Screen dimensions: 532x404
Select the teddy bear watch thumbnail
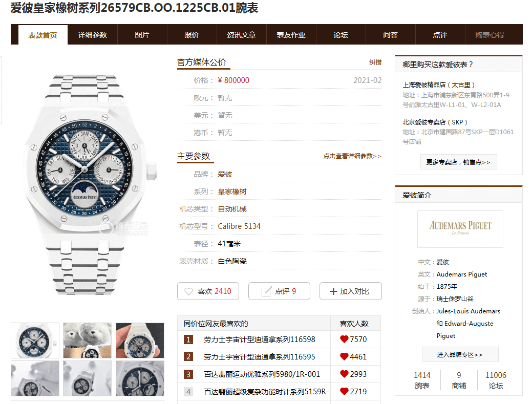tap(87, 341)
